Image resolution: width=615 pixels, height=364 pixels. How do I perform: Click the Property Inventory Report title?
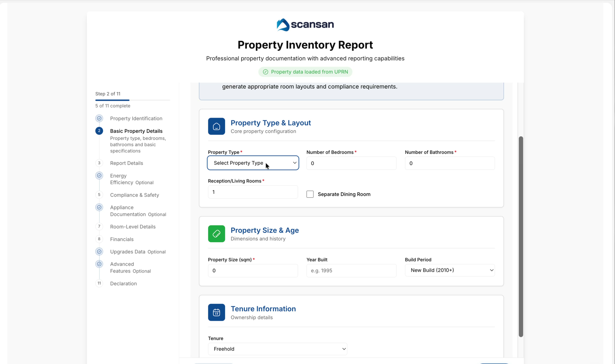305,45
